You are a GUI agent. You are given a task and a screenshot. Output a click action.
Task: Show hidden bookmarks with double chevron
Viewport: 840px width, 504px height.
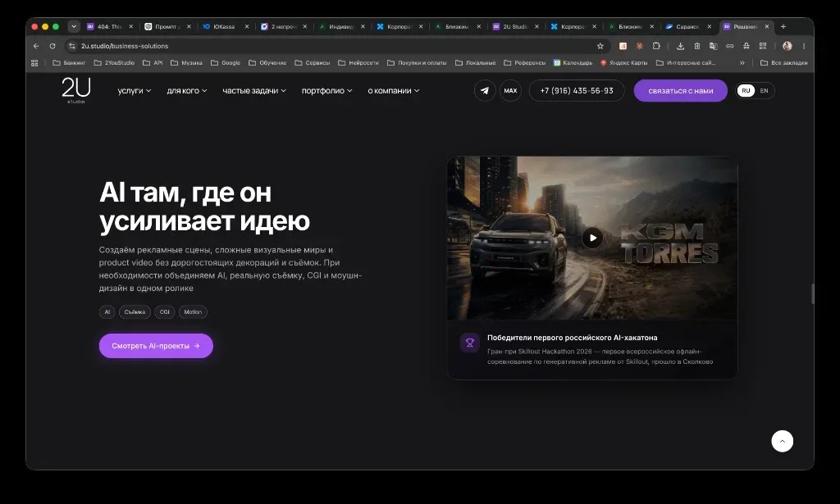point(742,62)
